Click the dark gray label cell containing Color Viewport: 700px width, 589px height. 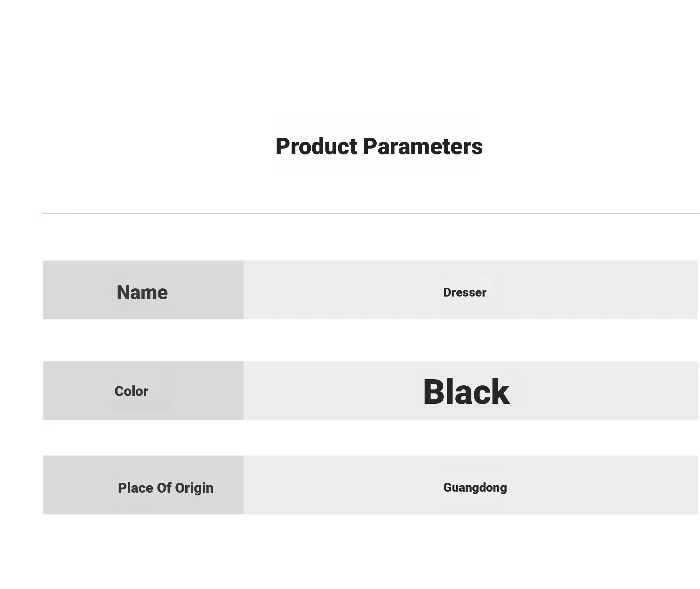pos(143,391)
